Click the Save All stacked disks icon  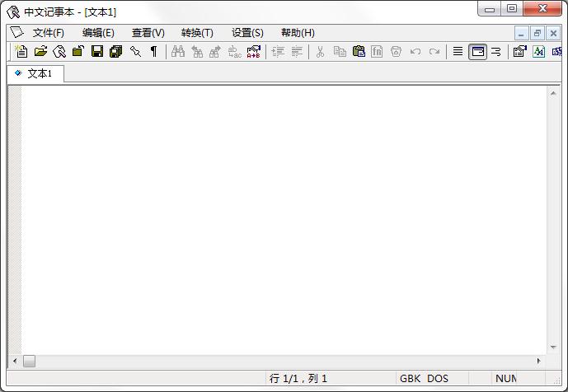[x=116, y=52]
